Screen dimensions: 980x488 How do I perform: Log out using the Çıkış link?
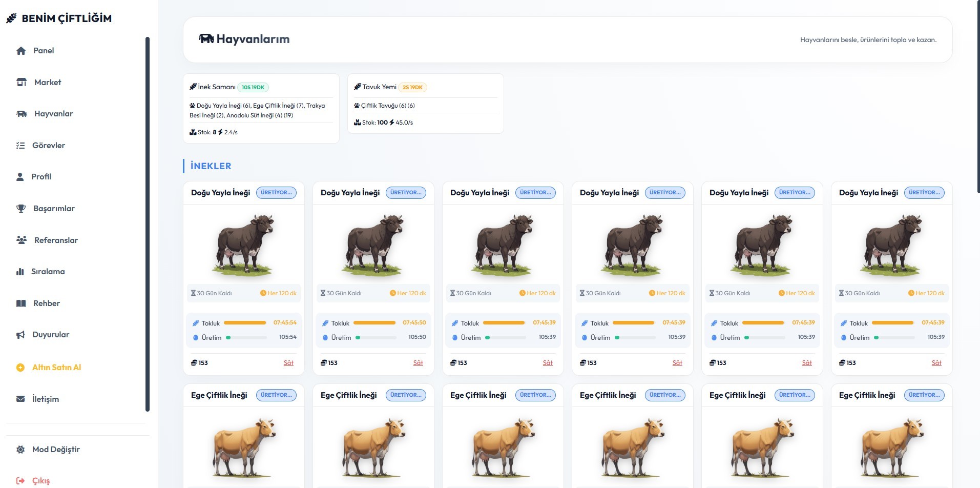40,481
